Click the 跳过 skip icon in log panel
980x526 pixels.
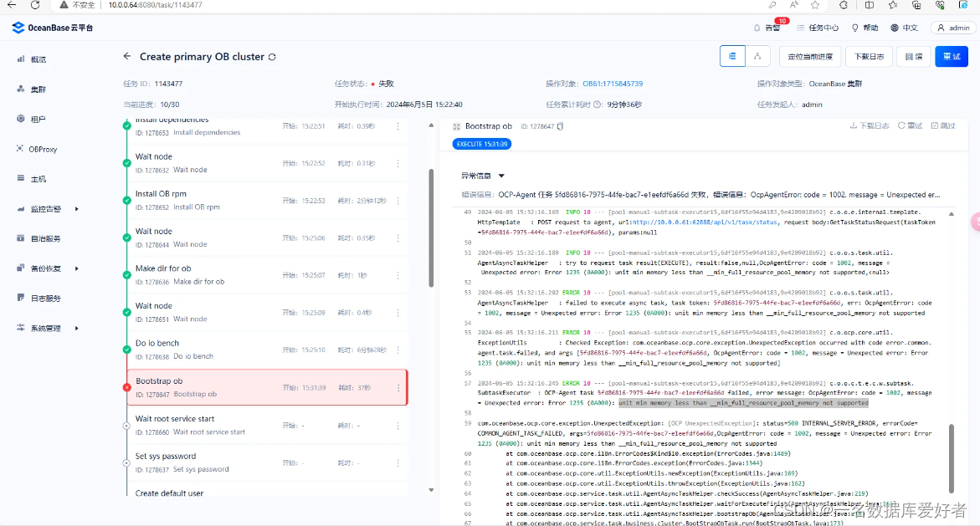[935, 125]
